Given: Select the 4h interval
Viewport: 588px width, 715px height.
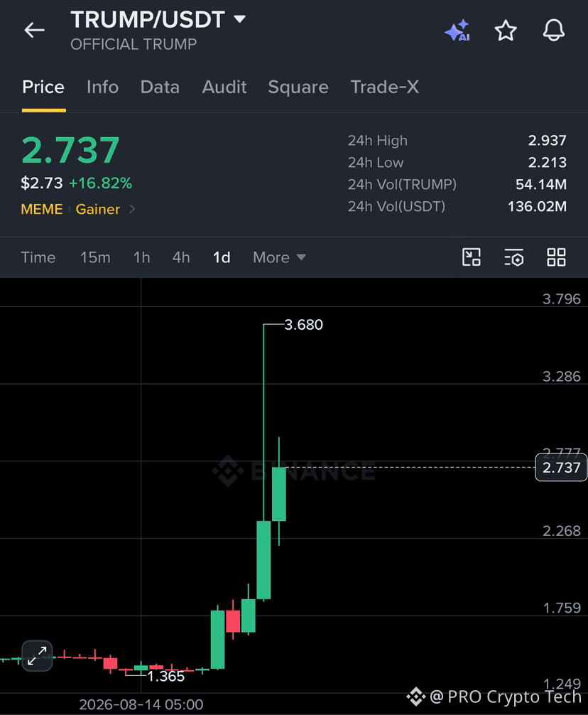Looking at the screenshot, I should coord(181,257).
